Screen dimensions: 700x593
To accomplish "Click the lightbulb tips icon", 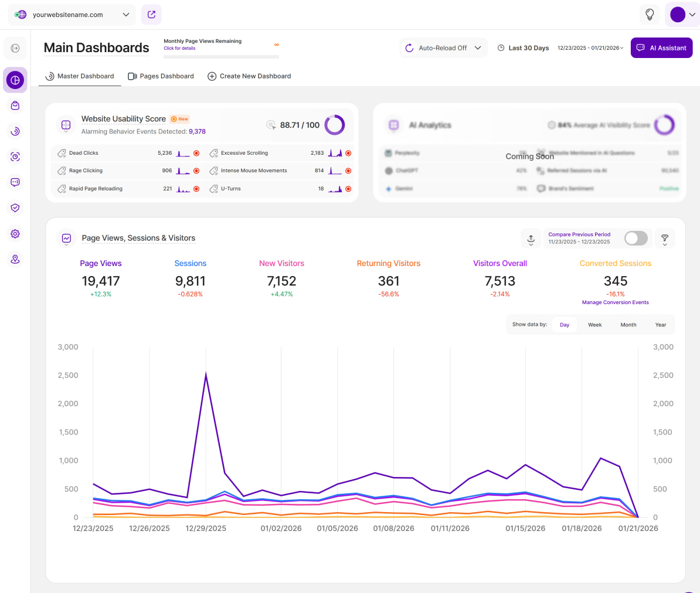I will click(650, 15).
